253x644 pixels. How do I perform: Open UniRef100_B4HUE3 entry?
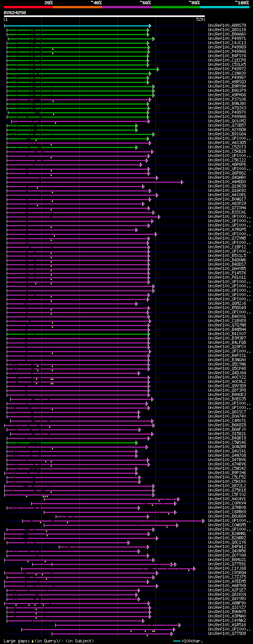tap(227, 395)
